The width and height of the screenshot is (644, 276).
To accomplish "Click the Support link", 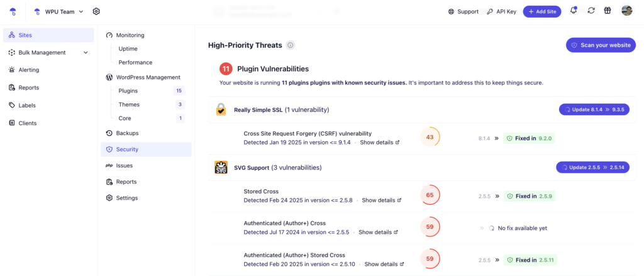I will point(464,11).
